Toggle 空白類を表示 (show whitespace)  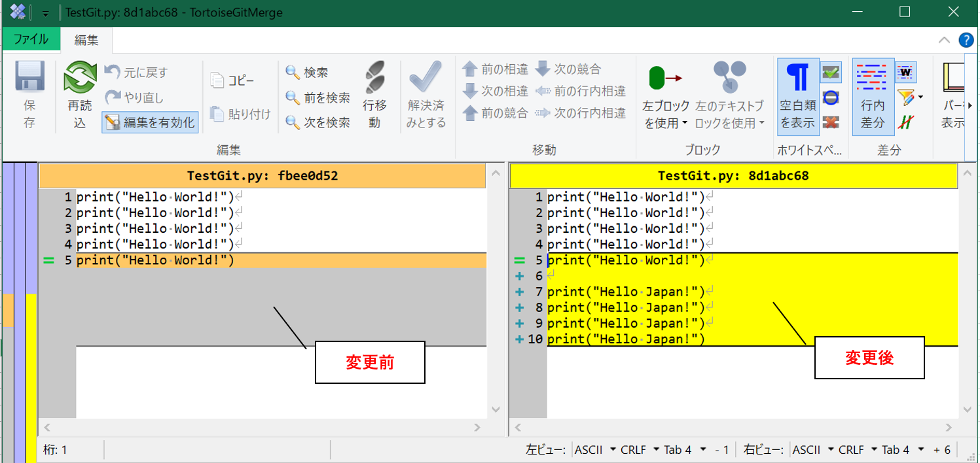coord(798,95)
